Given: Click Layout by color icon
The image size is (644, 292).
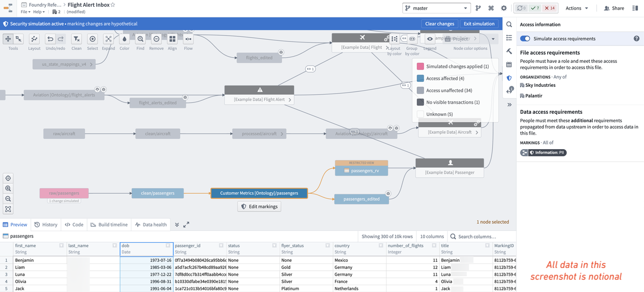Looking at the screenshot, I should click(x=394, y=39).
